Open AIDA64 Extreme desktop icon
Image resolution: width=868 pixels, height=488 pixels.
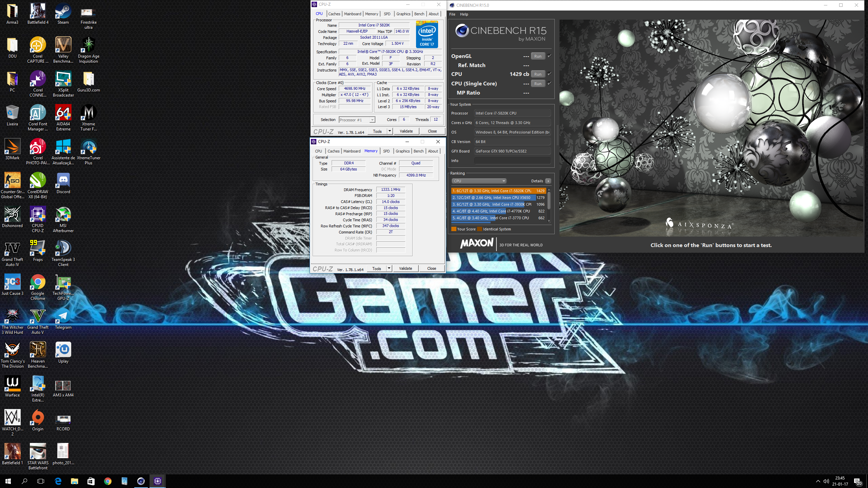pyautogui.click(x=63, y=118)
